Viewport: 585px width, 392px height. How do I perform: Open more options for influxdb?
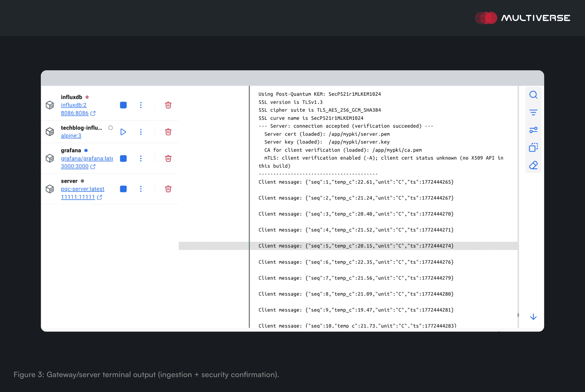pyautogui.click(x=141, y=105)
